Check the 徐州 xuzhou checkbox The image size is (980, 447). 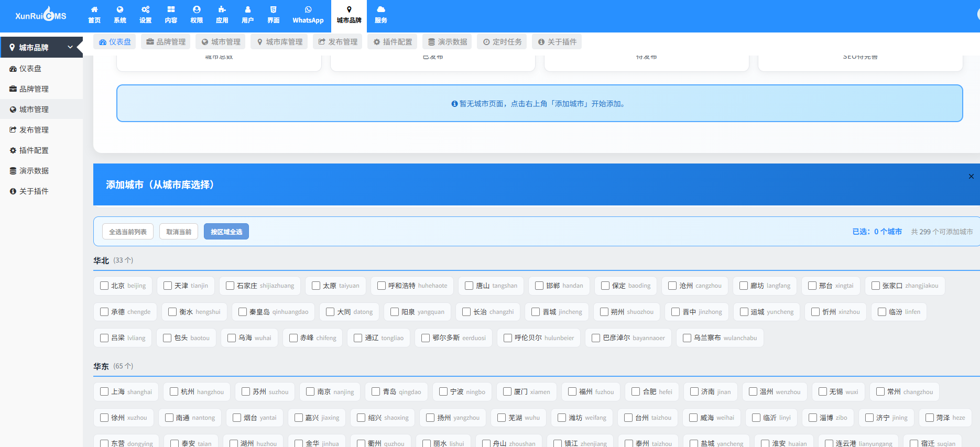[104, 418]
